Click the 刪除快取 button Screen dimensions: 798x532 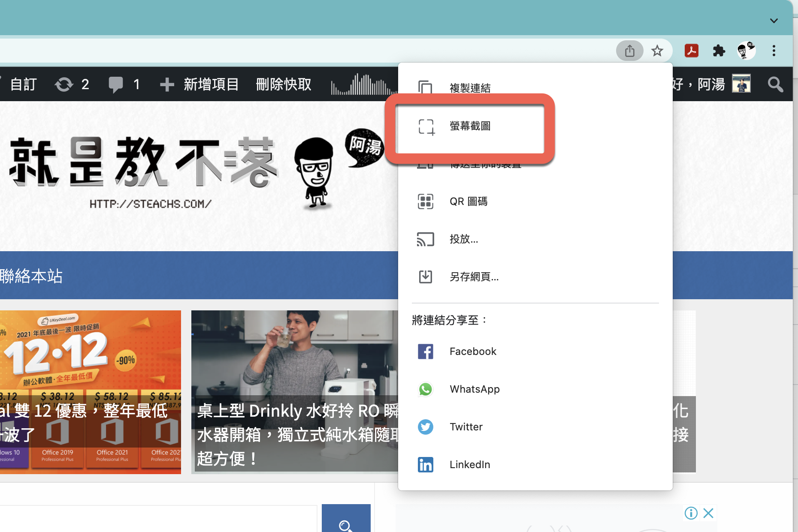283,84
